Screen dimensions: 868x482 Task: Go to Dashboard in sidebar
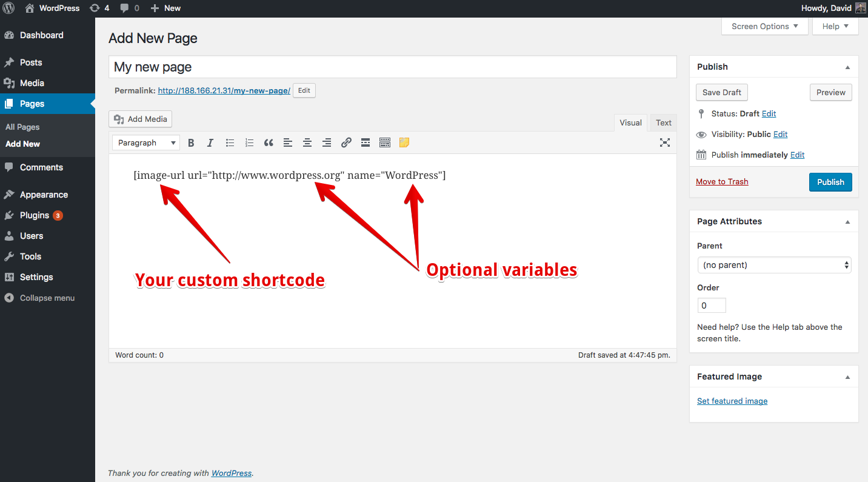click(47, 35)
